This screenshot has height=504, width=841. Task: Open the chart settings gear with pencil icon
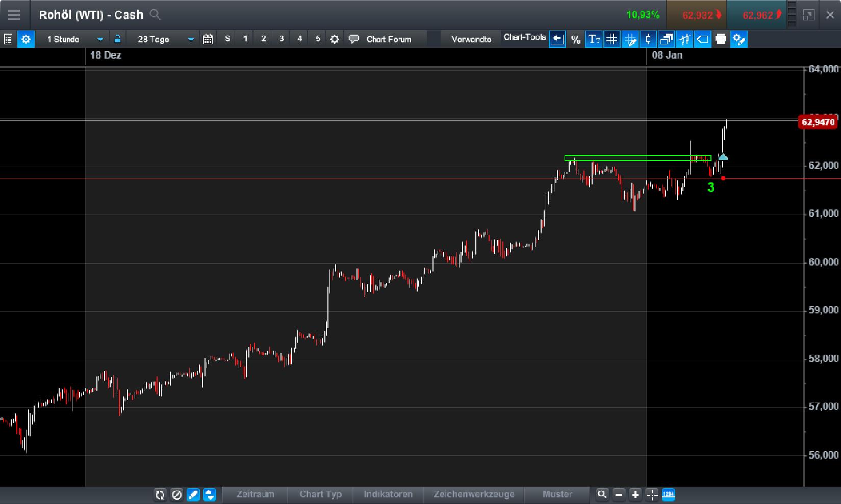tap(740, 39)
